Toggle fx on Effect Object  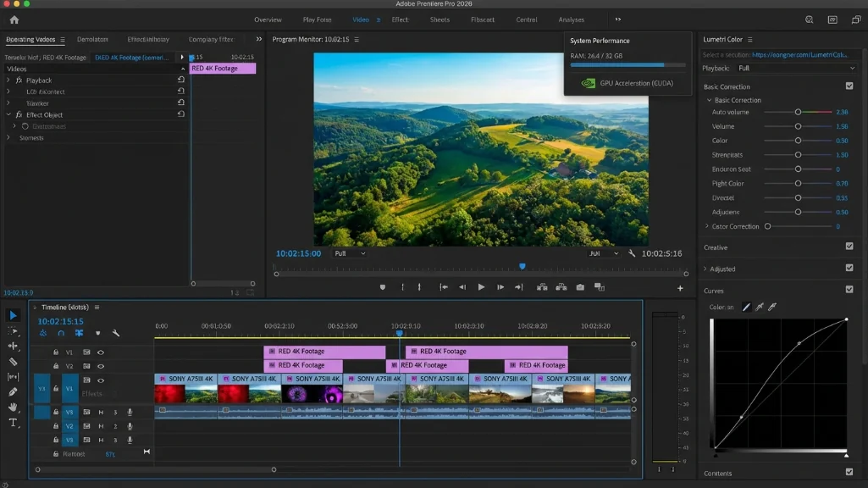[x=19, y=114]
